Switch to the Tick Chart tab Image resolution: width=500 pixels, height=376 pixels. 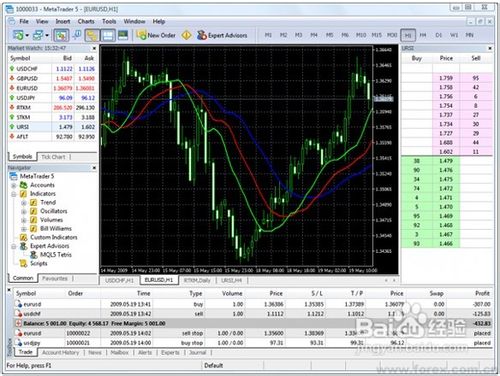coord(53,157)
